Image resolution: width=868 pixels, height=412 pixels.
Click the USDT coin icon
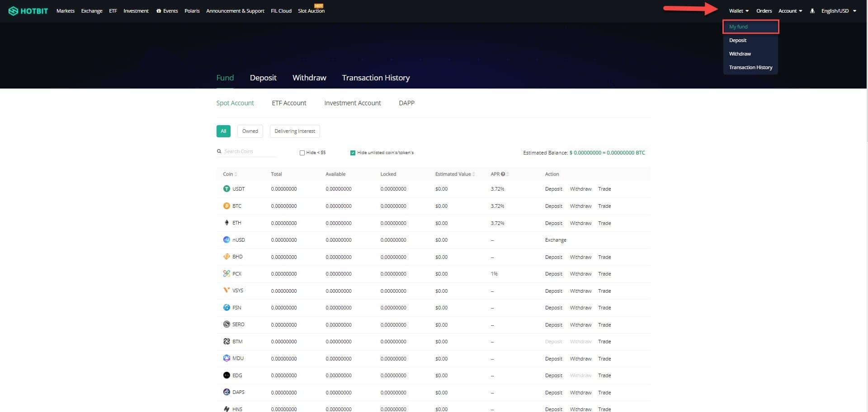[x=226, y=189]
